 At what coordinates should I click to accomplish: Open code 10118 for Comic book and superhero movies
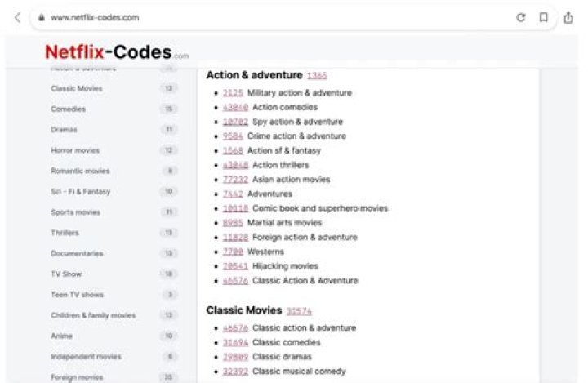click(x=235, y=209)
